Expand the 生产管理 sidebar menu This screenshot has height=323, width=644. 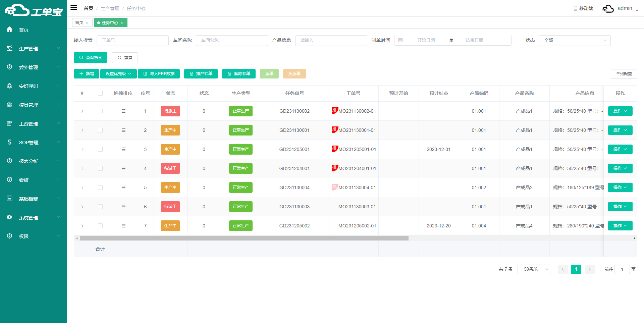pos(34,49)
